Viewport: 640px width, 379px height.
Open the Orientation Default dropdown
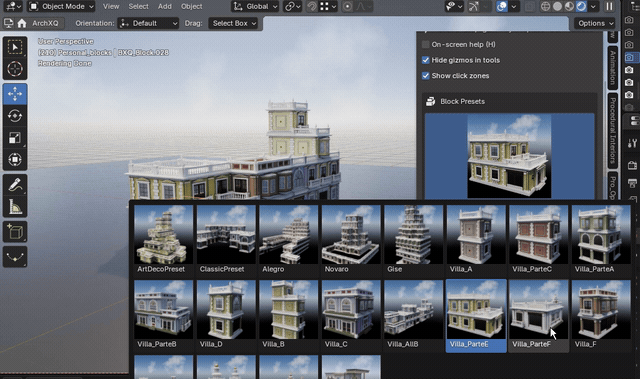[149, 23]
